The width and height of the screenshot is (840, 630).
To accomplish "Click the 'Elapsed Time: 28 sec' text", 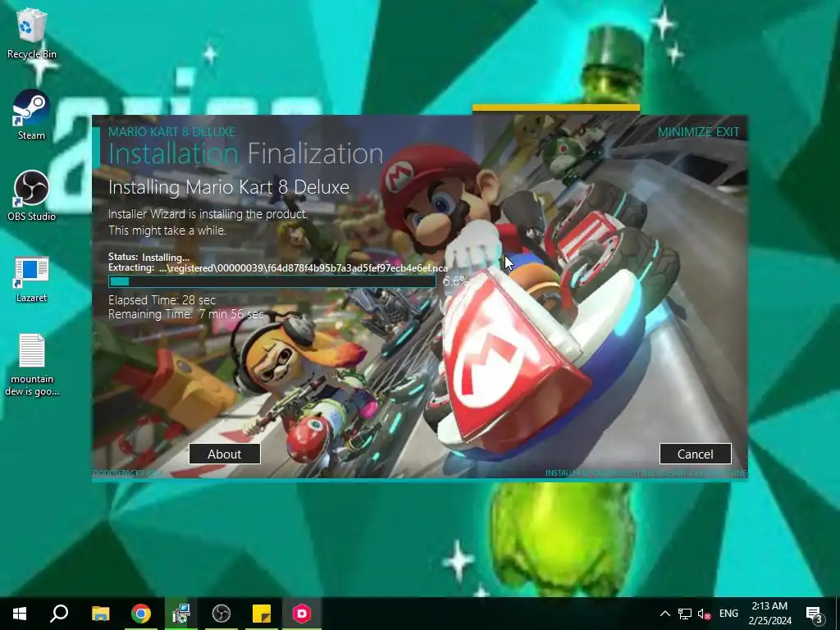I will coord(162,300).
